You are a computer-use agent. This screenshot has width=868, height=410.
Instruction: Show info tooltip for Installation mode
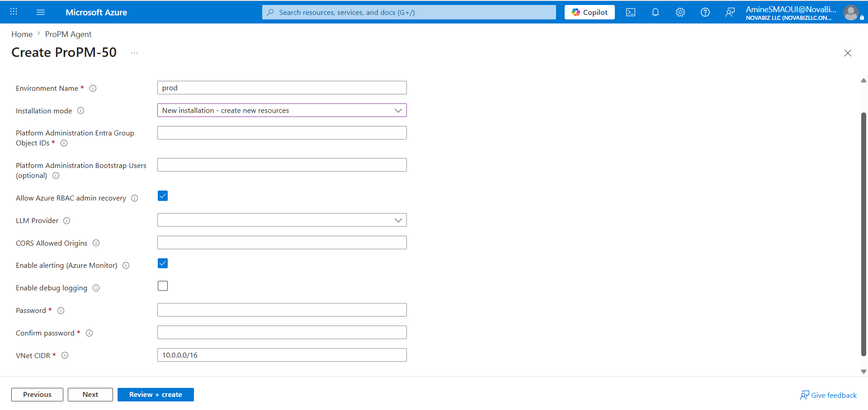tap(81, 111)
